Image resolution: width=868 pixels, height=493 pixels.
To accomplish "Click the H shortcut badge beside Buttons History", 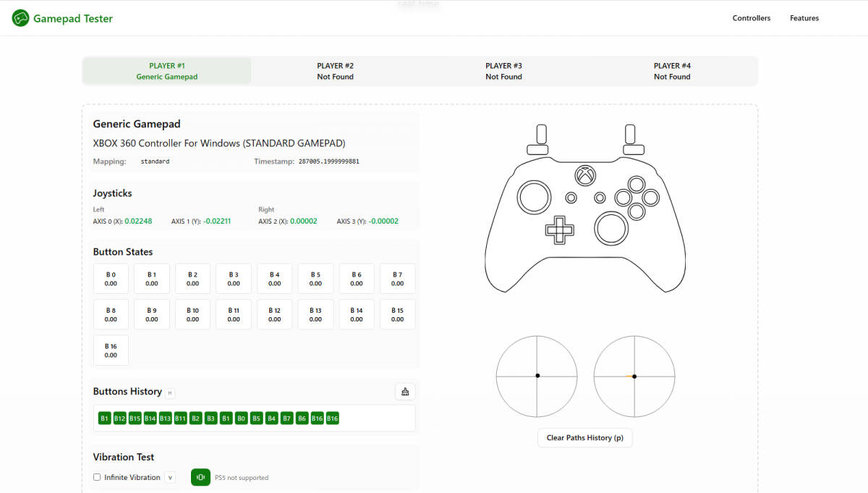I will tap(170, 393).
